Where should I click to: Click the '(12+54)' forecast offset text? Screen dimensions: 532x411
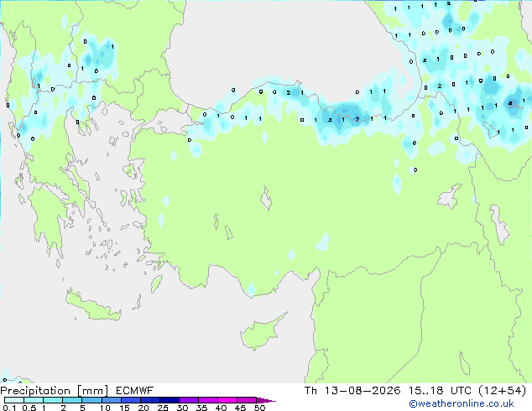tap(502, 391)
